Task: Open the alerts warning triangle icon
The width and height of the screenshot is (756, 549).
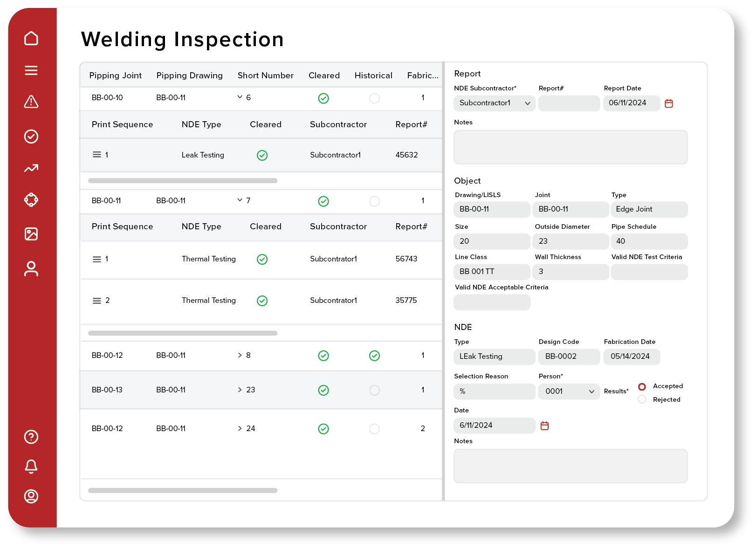Action: (31, 102)
